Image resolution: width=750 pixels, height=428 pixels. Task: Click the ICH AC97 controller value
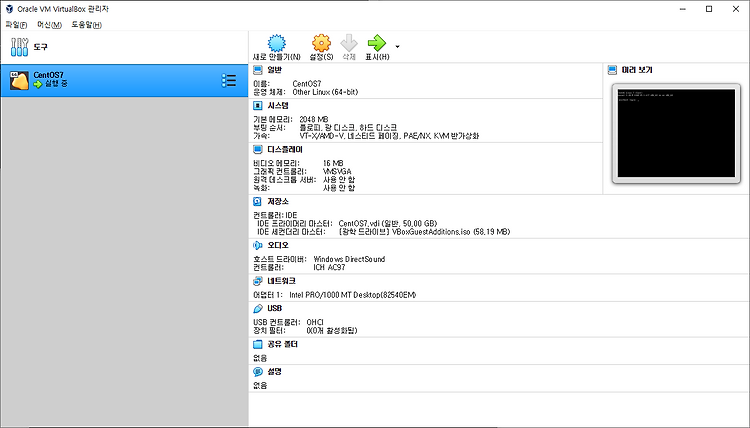pos(329,267)
